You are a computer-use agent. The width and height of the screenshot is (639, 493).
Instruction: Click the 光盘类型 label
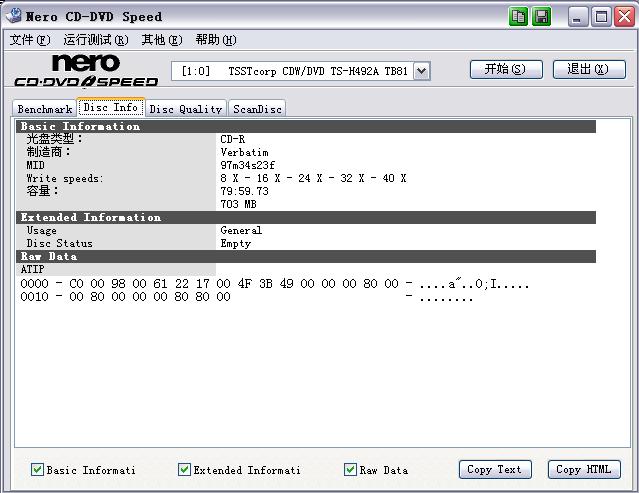click(54, 139)
